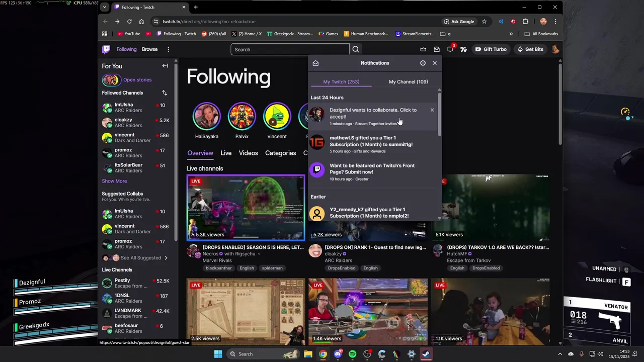Click the Twitch logo home icon
This screenshot has width=644, height=362.
click(106, 49)
